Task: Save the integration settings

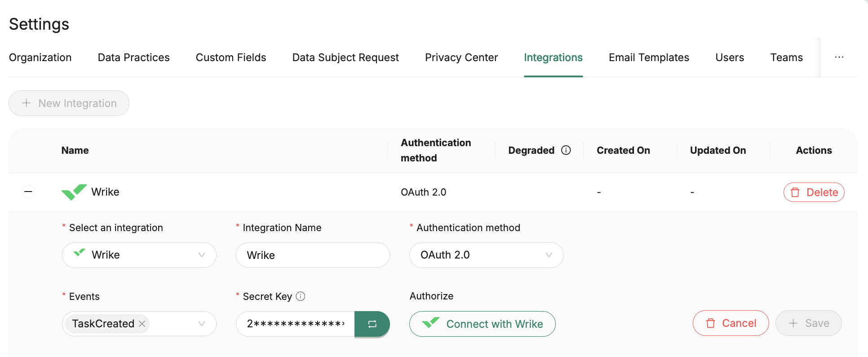Action: pos(808,323)
